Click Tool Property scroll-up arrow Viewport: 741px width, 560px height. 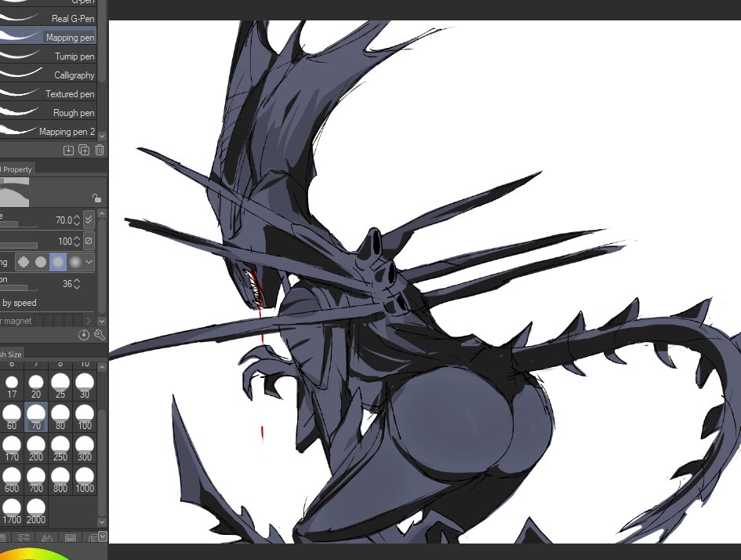[x=102, y=214]
